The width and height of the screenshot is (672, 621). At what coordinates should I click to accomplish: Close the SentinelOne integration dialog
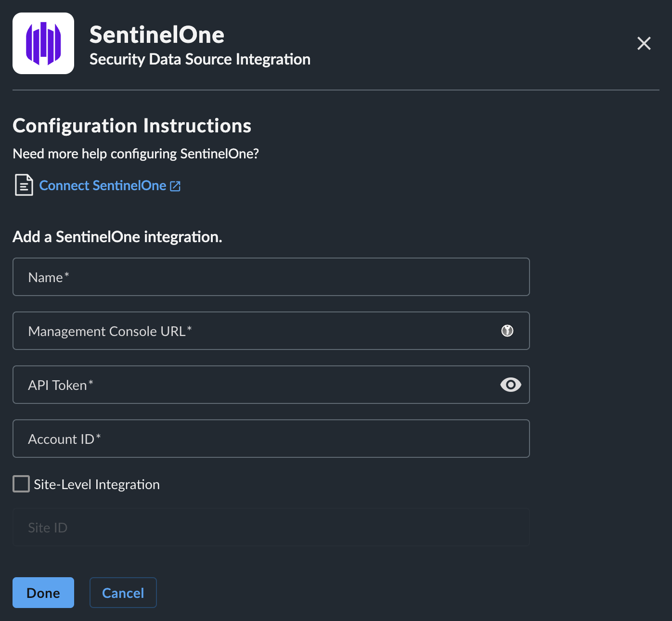point(644,43)
